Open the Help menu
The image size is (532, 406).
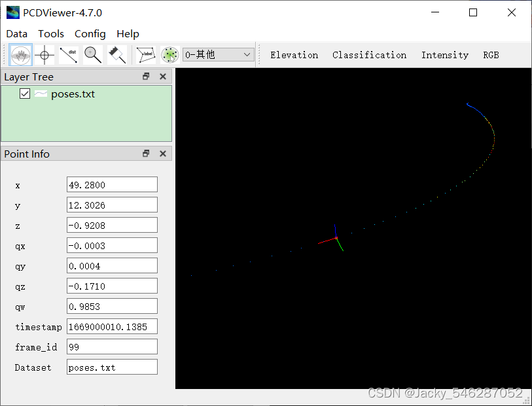point(128,34)
